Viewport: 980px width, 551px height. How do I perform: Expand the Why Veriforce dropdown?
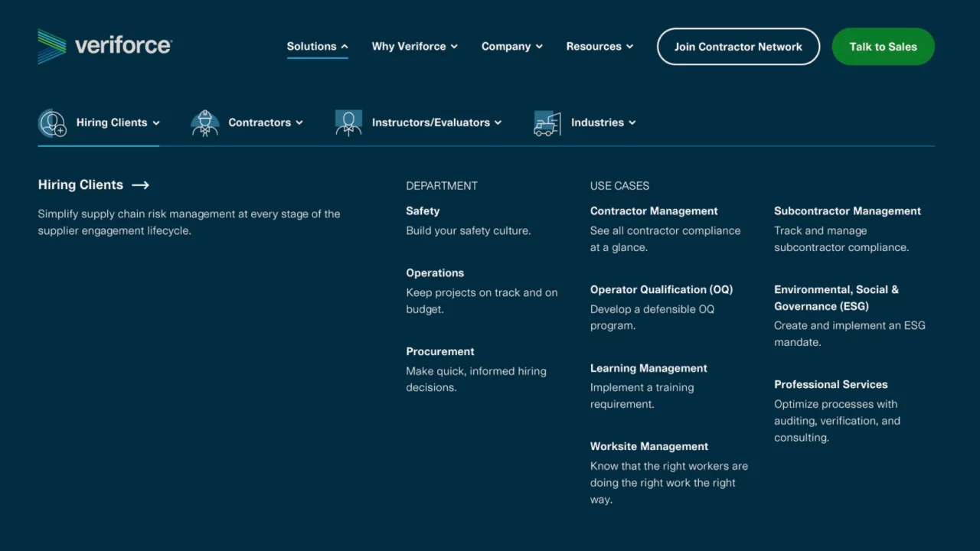click(414, 47)
